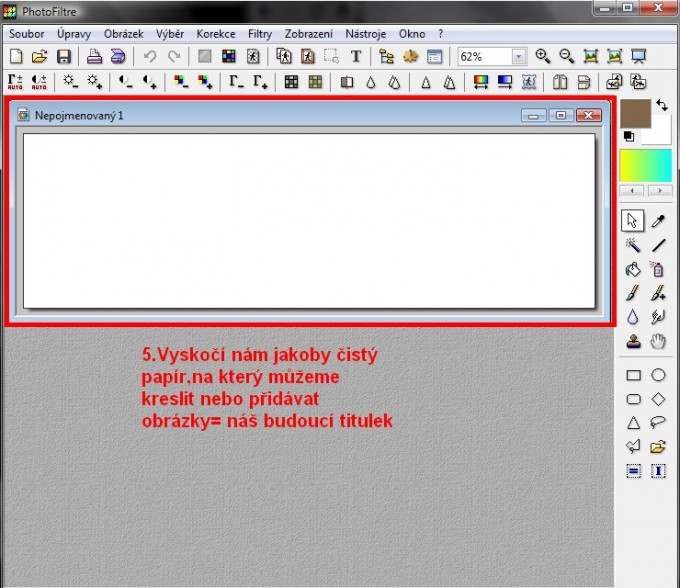680x588 pixels.
Task: Click the load selection folder icon
Action: click(x=658, y=446)
